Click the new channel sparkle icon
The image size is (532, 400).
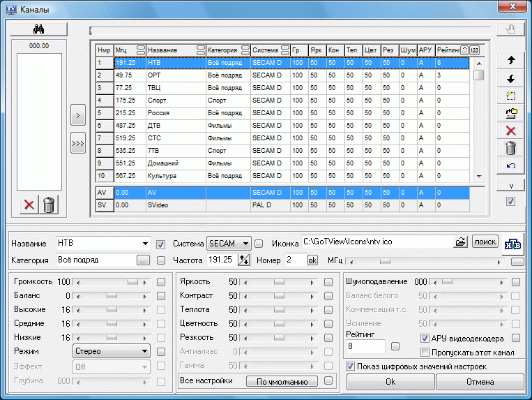coord(510,96)
